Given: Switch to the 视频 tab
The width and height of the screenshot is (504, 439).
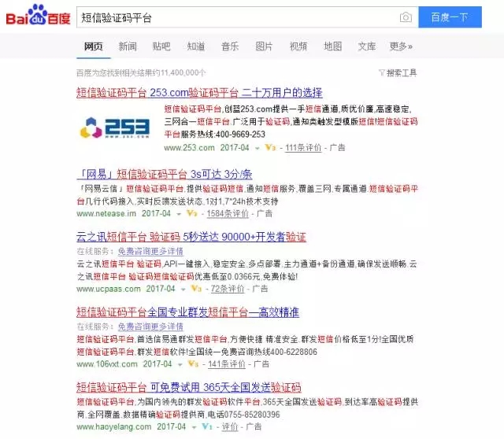Looking at the screenshot, I should click(298, 46).
